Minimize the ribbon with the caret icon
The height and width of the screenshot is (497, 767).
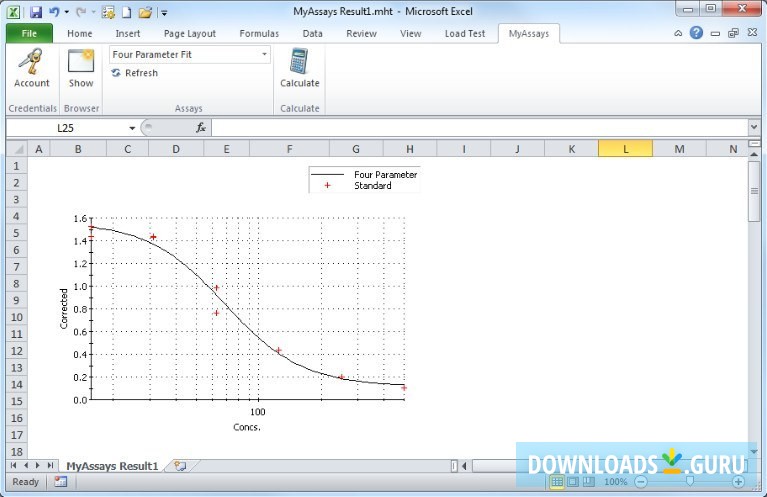(678, 34)
